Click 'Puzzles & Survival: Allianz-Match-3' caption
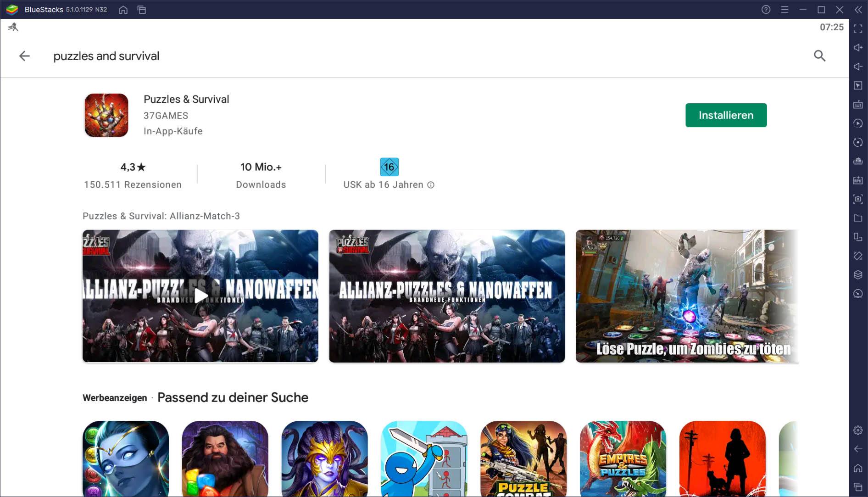Screen dimensions: 868x497 [x=161, y=216]
